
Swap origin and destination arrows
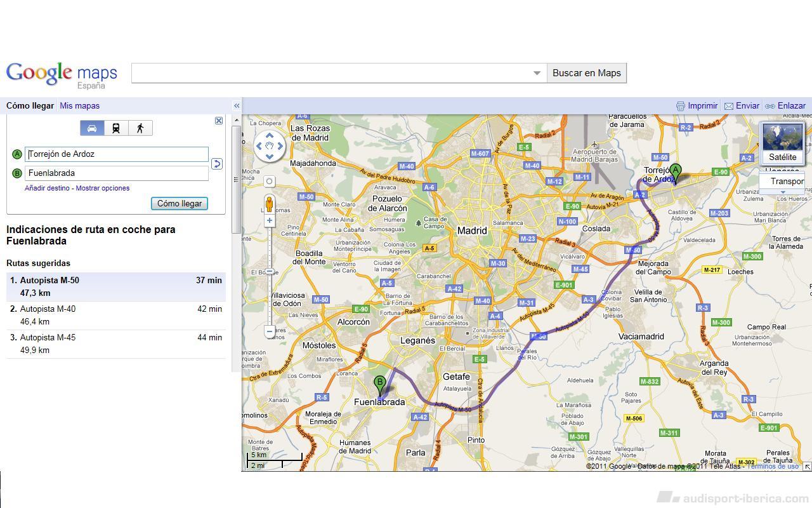click(x=216, y=164)
